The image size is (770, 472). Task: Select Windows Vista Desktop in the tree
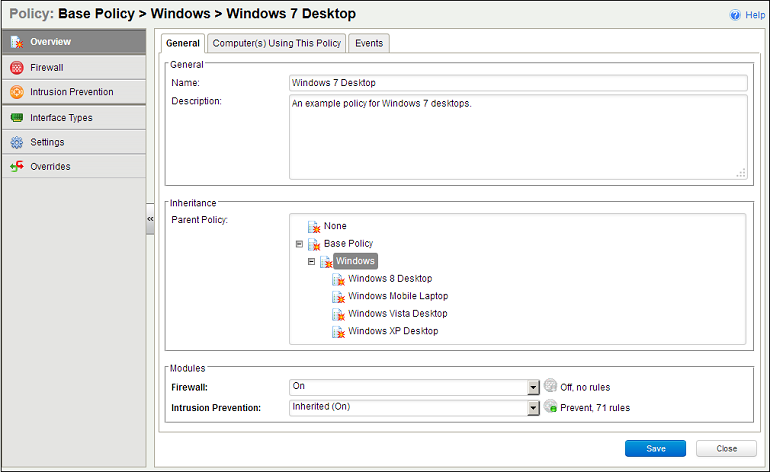tap(397, 313)
